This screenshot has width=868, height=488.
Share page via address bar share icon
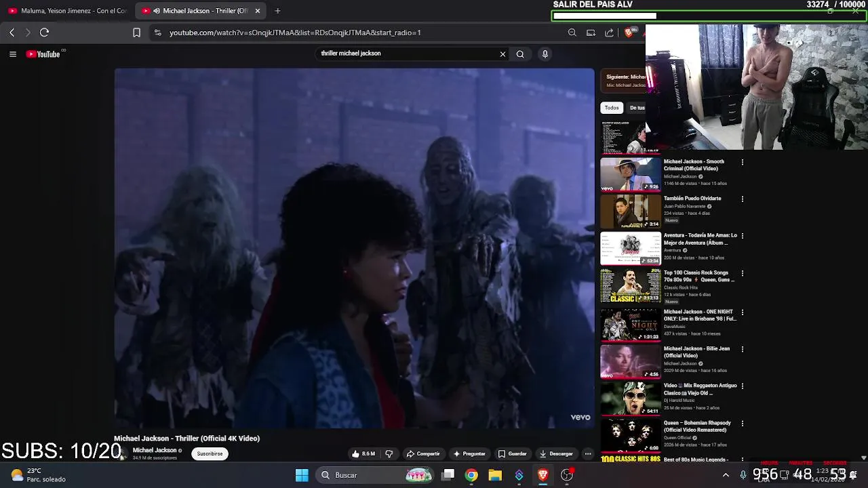point(609,33)
